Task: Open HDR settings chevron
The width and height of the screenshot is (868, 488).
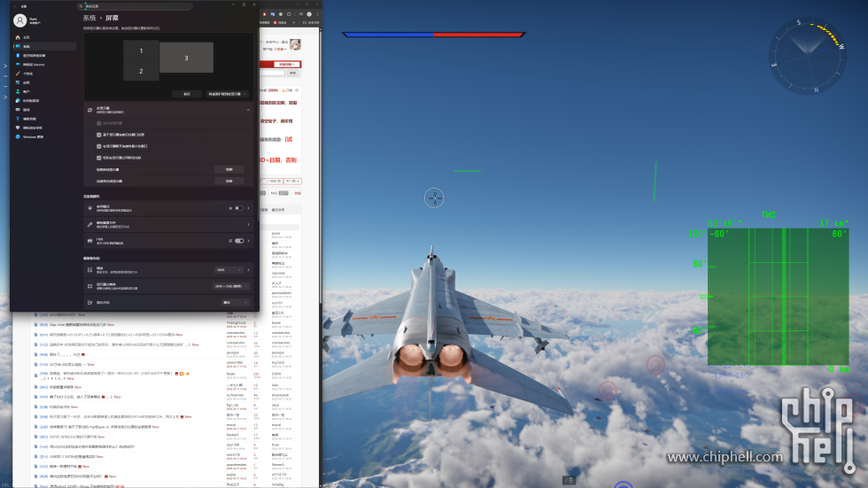Action: point(249,241)
